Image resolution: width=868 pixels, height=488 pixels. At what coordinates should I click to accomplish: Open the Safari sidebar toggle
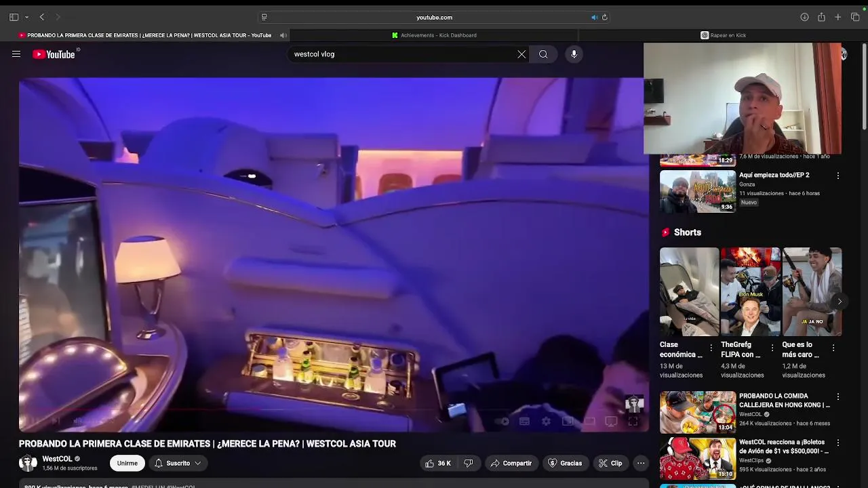click(x=14, y=17)
